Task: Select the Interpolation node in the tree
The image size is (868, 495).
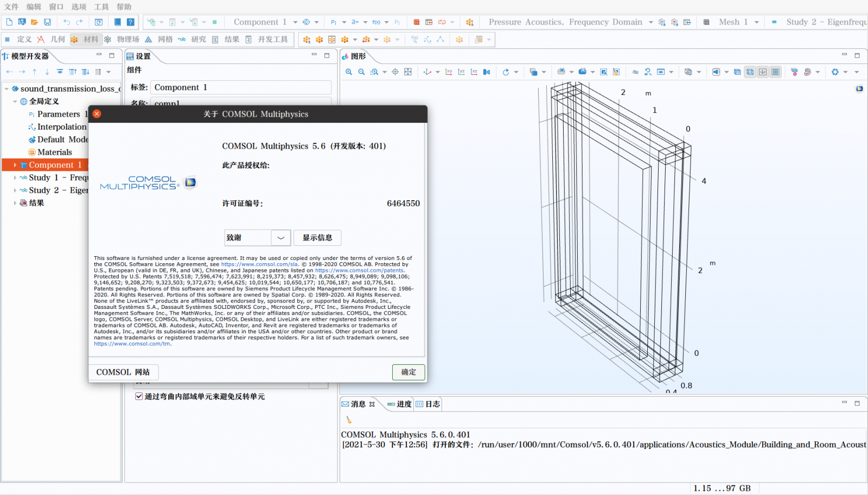Action: [58, 127]
